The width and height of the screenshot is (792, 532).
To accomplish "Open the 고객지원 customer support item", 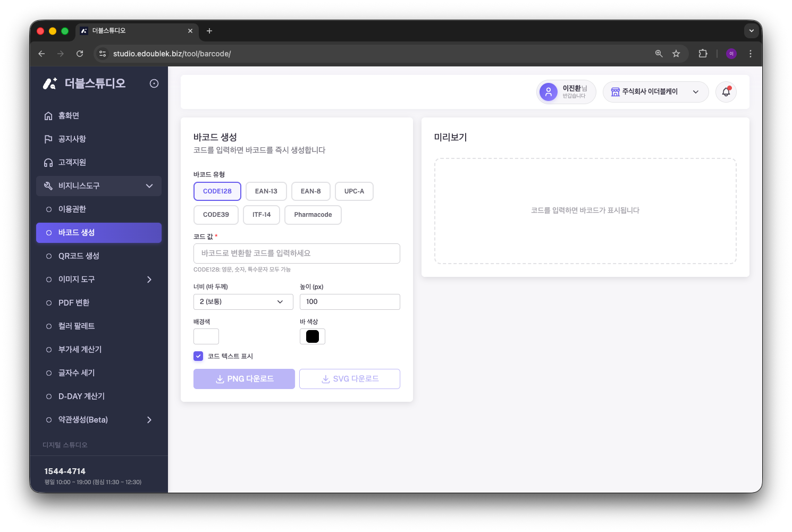I will point(99,163).
